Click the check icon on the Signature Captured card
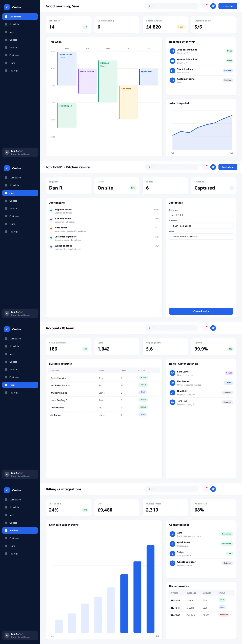Image resolution: width=242 pixels, height=644 pixels. point(231,188)
